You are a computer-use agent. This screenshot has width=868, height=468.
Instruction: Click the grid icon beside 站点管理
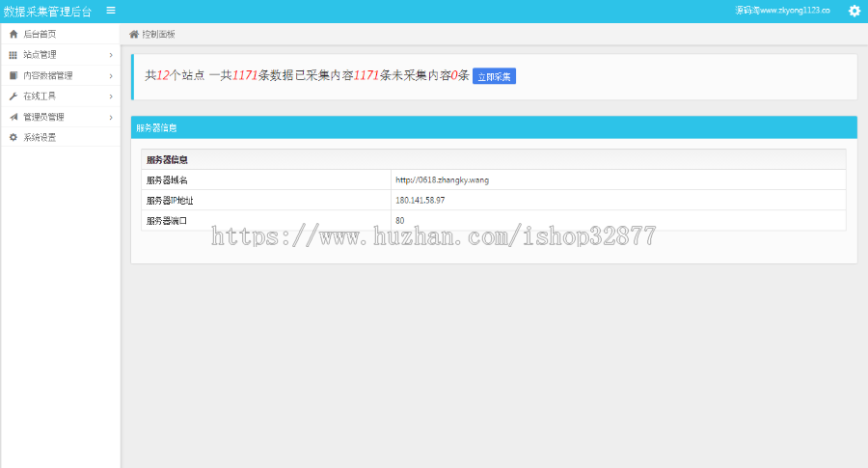coord(14,55)
